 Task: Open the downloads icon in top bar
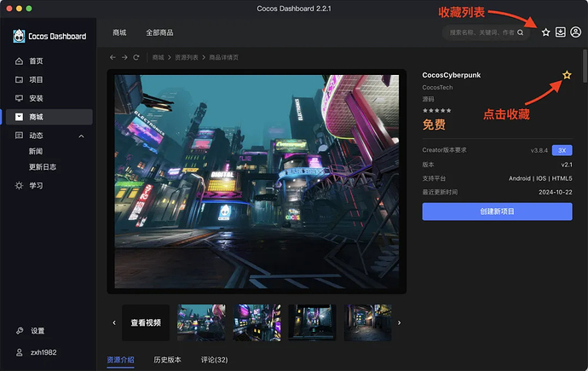(x=560, y=32)
